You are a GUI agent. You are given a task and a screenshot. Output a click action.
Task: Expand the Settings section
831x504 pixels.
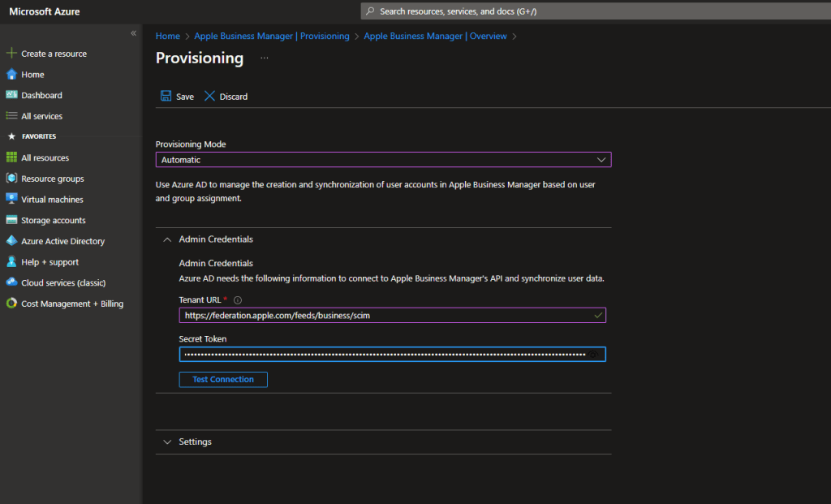(168, 442)
